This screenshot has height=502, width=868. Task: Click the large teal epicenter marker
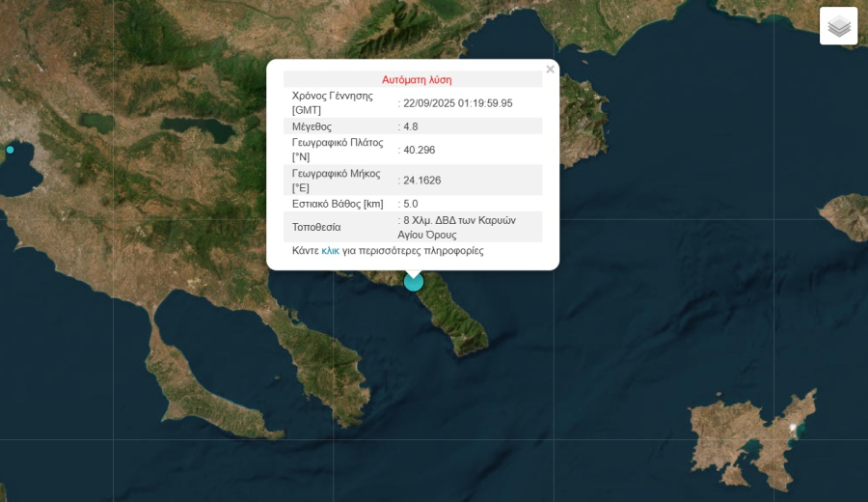414,281
